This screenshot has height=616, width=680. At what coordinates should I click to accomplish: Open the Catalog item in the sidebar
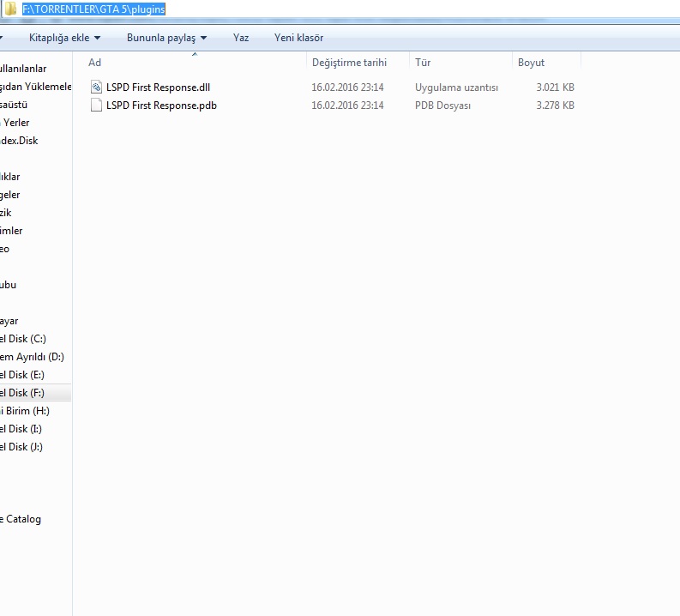coord(21,519)
